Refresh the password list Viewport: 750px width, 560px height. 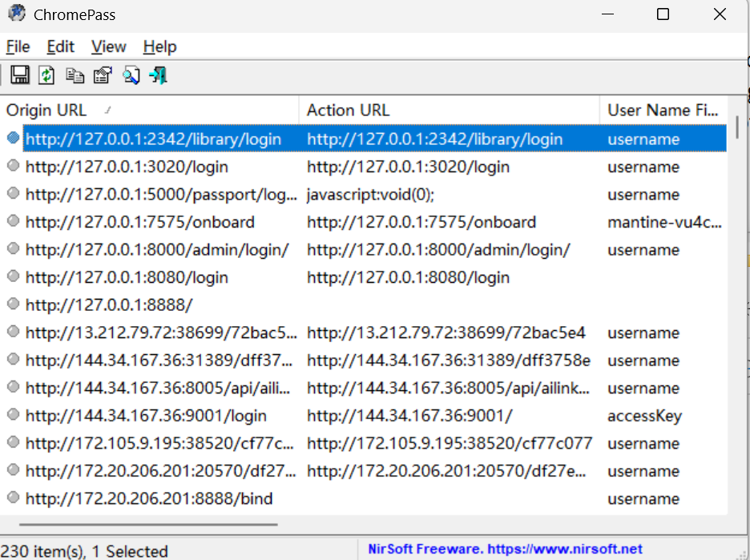tap(47, 75)
